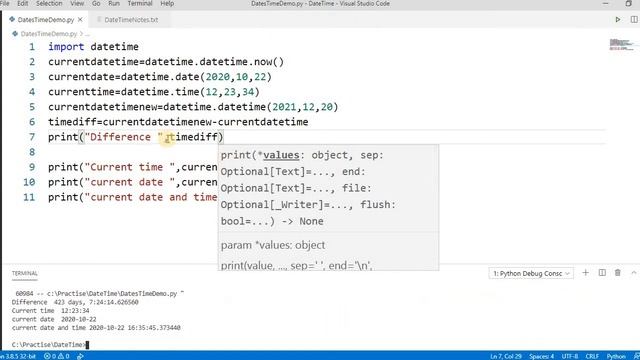The image size is (640, 360).
Task: Open the Help menu
Action: click(167, 4)
